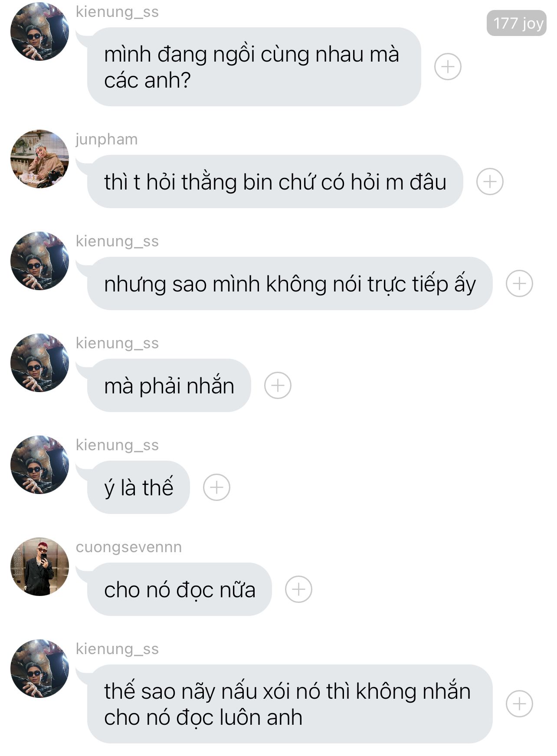Add reaction to "nhưng sao mình không nói" message
This screenshot has height=756, width=557.
[x=519, y=283]
